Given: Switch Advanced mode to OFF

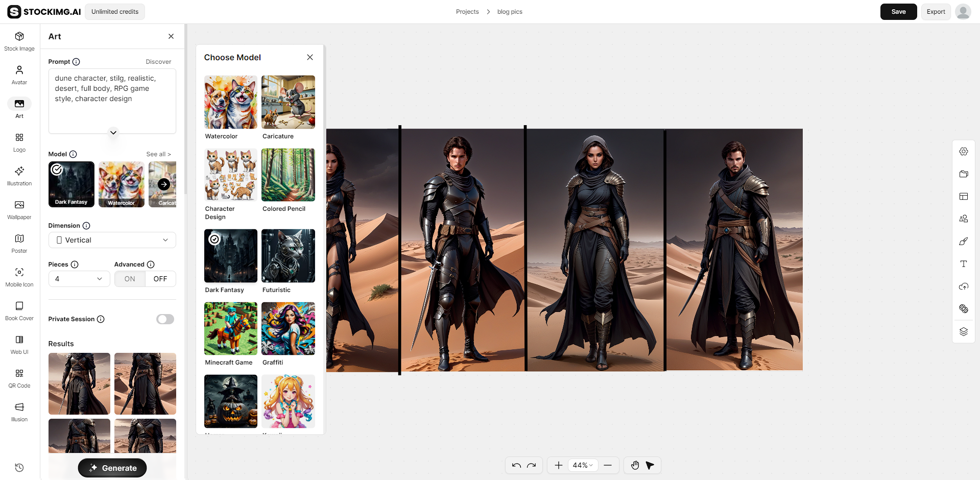Looking at the screenshot, I should pos(160,279).
